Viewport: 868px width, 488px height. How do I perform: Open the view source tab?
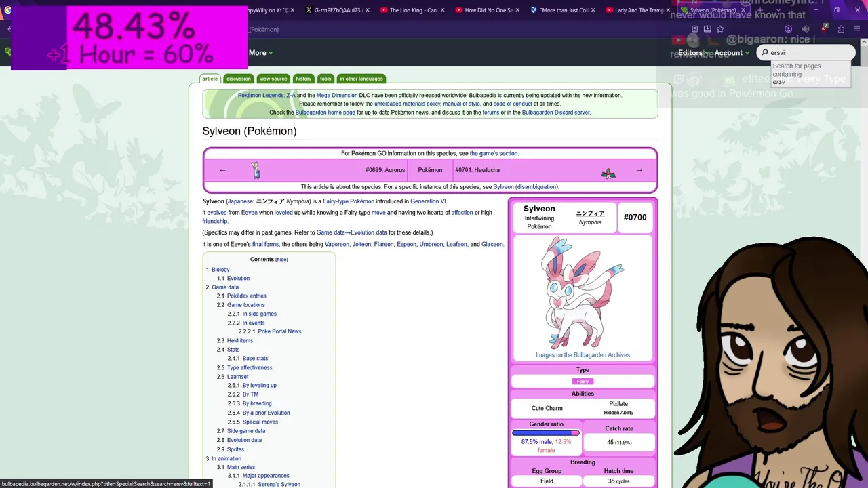pyautogui.click(x=273, y=79)
